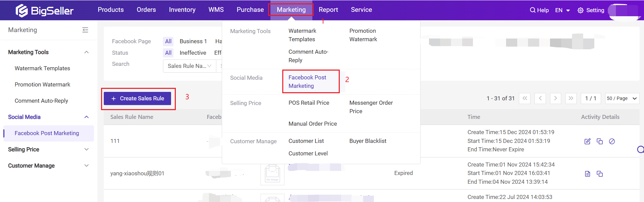This screenshot has width=644, height=202.
Task: Open the Sales Rule Name search dropdown
Action: pos(190,66)
